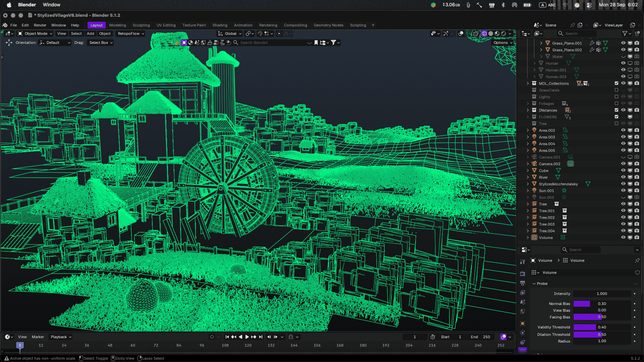644x362 pixels.
Task: Click the Intensity value field
Action: pos(602,294)
